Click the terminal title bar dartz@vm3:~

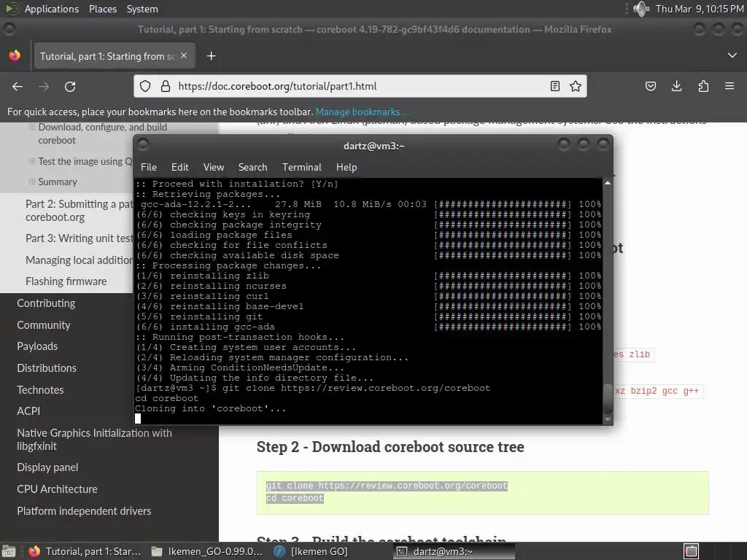374,146
